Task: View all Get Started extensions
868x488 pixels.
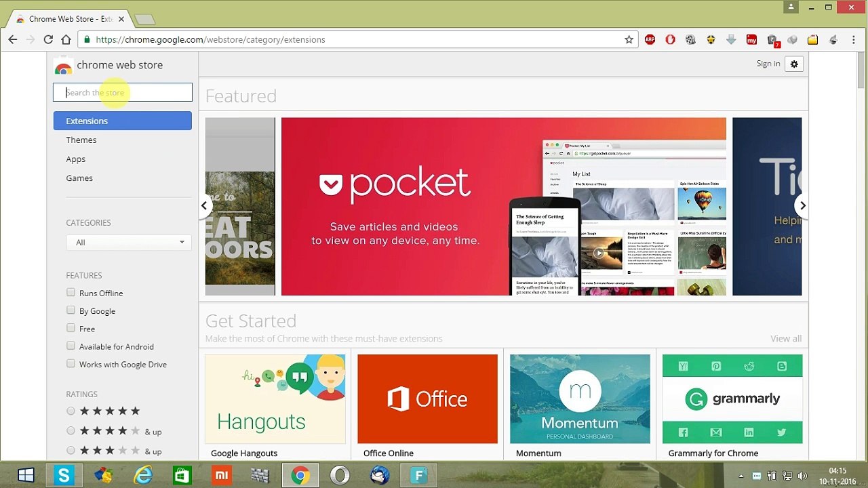Action: 786,338
